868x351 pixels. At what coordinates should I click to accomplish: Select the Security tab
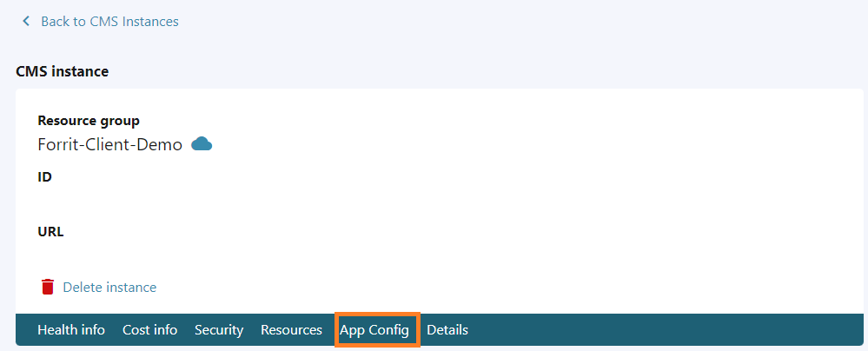219,330
